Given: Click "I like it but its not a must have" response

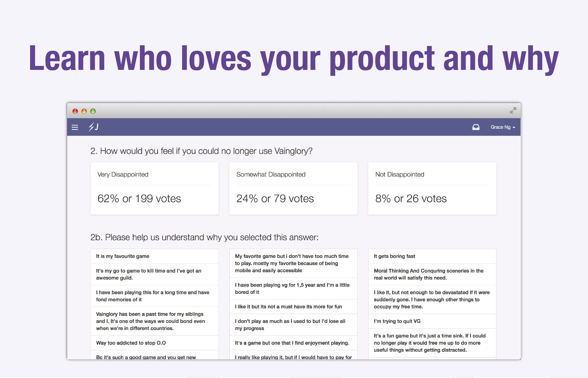Looking at the screenshot, I should click(288, 307).
